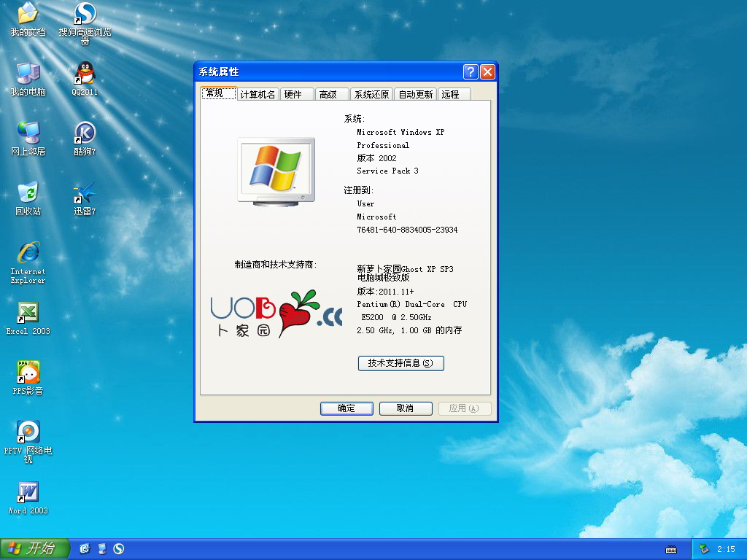
Task: Click the 系统属性 title bar text
Action: point(219,72)
